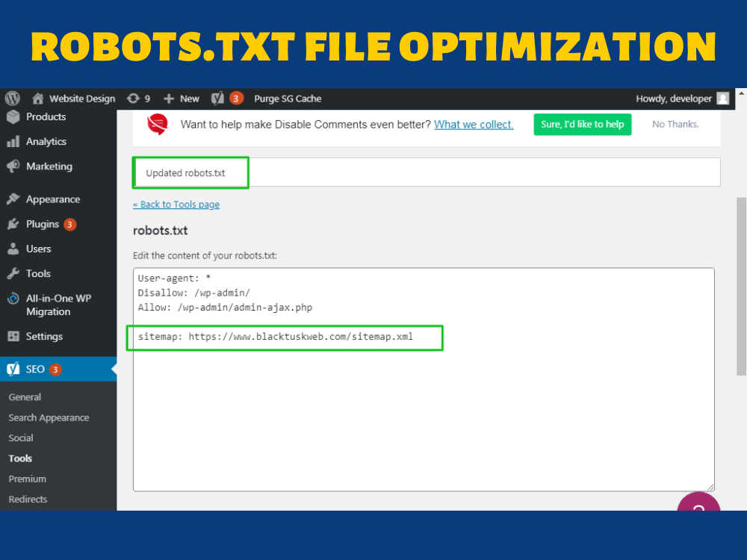Click the scrollbar up arrow

pyautogui.click(x=741, y=94)
